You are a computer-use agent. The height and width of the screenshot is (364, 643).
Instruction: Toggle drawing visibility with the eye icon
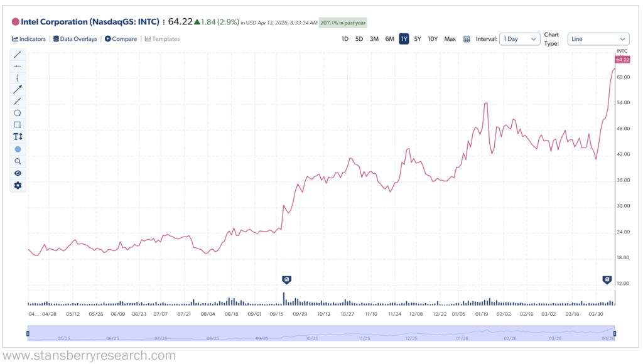17,173
